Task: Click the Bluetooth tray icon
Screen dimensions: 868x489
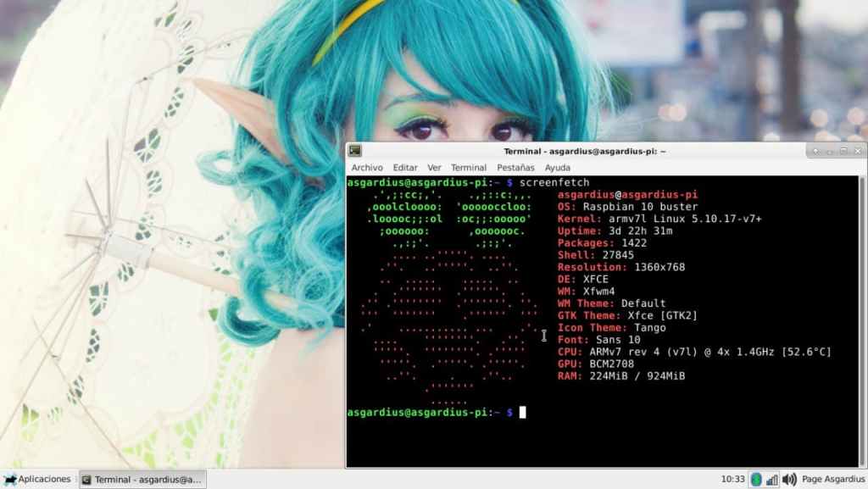Action: [x=756, y=480]
